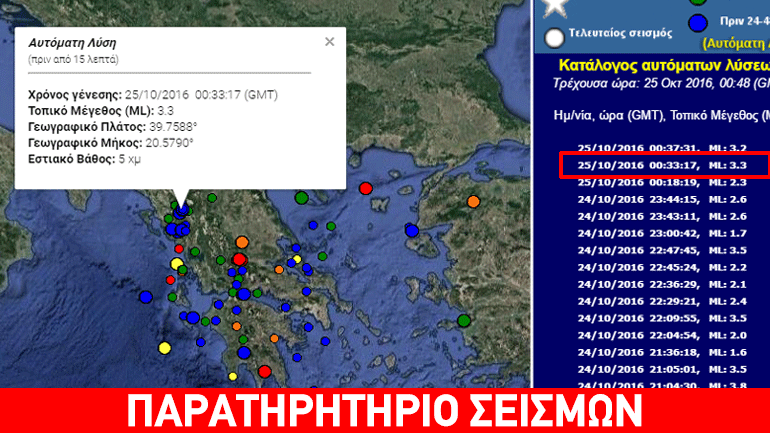770x433 pixels.
Task: Select the large blue marker on Lesbos
Action: point(412,231)
